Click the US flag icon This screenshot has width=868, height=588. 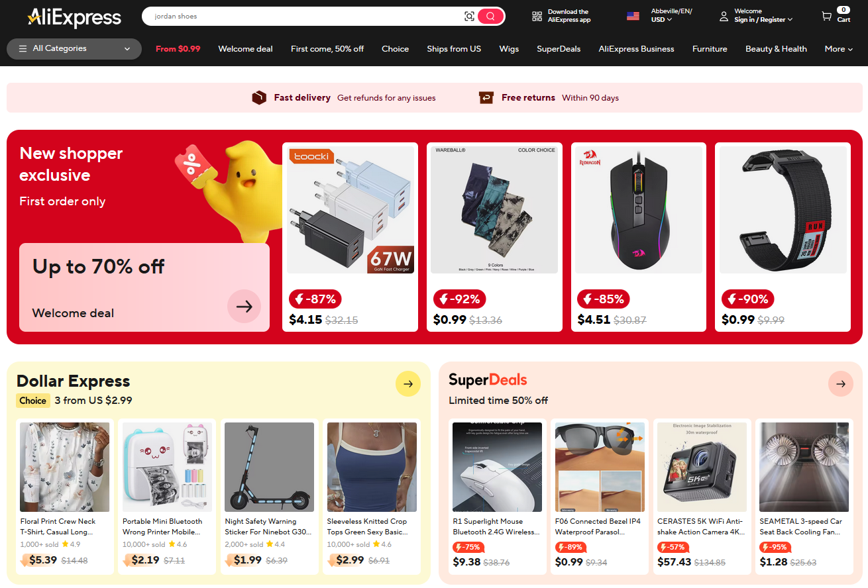(x=633, y=16)
